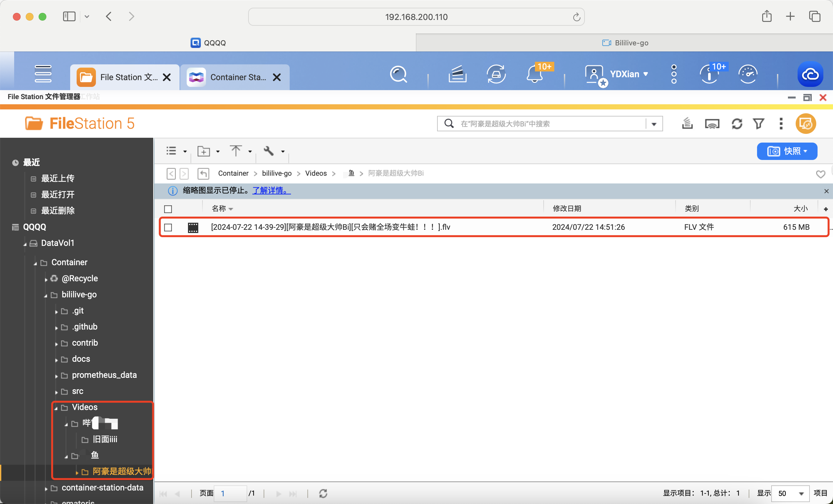Open File Station background tasks icon
This screenshot has height=504, width=833.
tap(687, 123)
